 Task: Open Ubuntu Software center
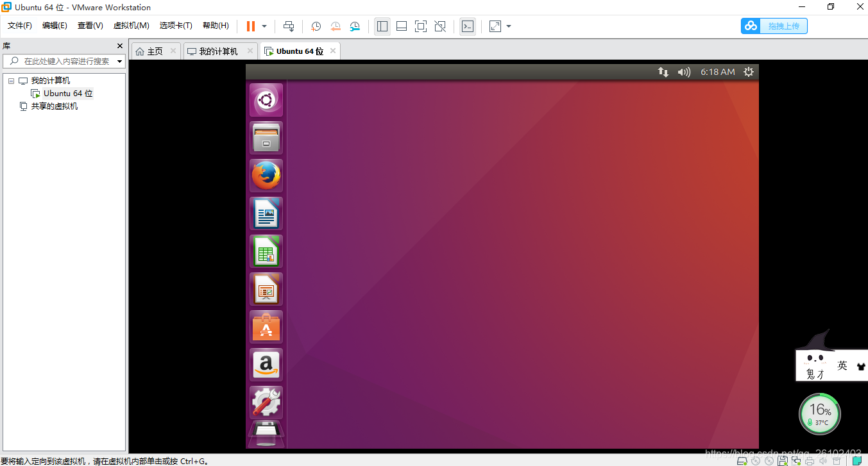[266, 327]
